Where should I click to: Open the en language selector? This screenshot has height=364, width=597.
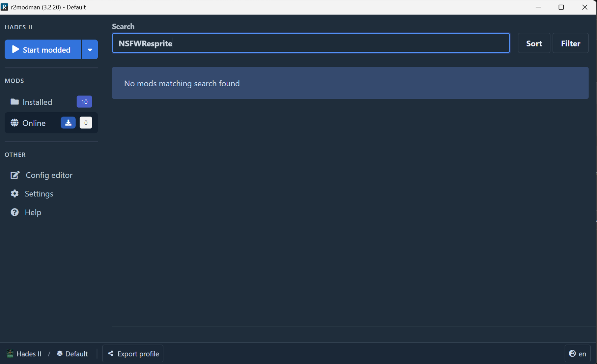577,354
